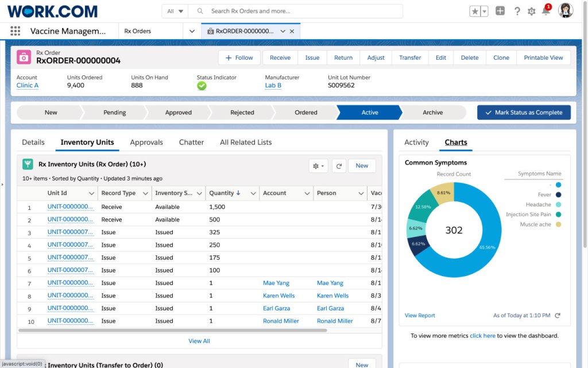The width and height of the screenshot is (588, 368).
Task: Click the notifications bell icon
Action: [x=546, y=11]
